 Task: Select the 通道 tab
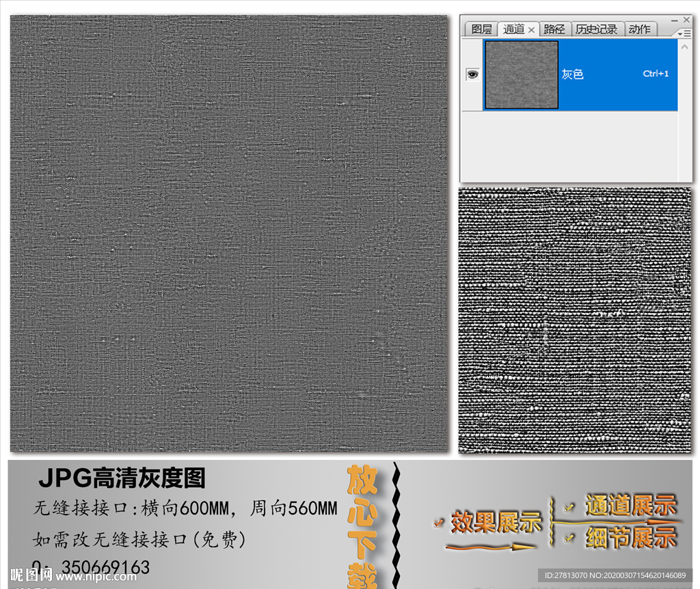click(x=514, y=29)
